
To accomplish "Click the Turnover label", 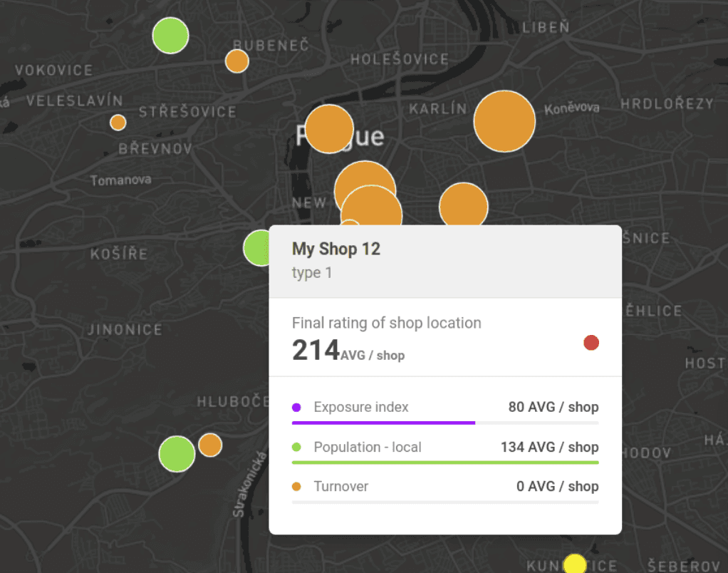I will [x=341, y=487].
